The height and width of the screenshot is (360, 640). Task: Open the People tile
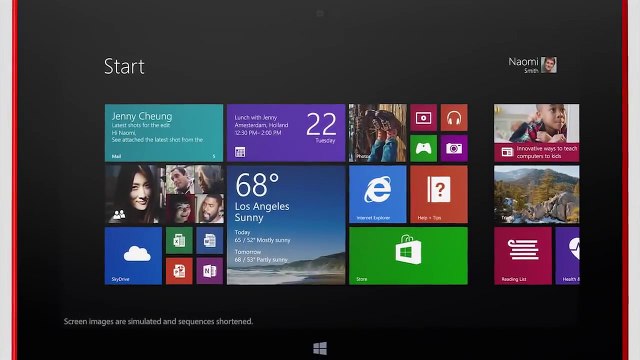pos(164,194)
